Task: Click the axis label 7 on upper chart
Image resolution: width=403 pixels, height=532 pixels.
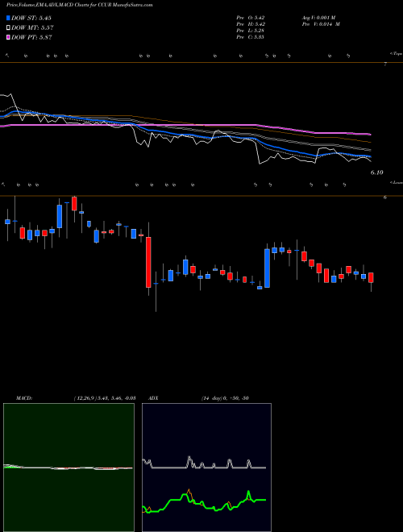Action: tap(385, 64)
